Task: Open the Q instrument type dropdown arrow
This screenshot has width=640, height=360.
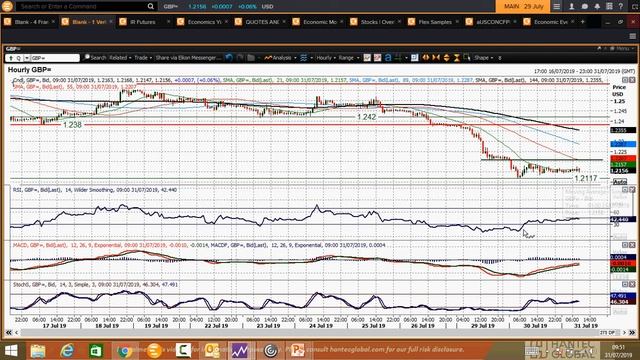Action: click(27, 58)
